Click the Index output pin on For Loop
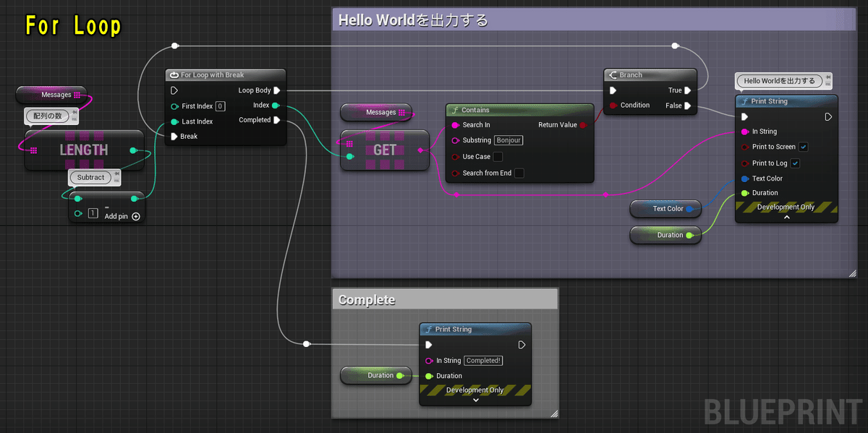 click(276, 106)
